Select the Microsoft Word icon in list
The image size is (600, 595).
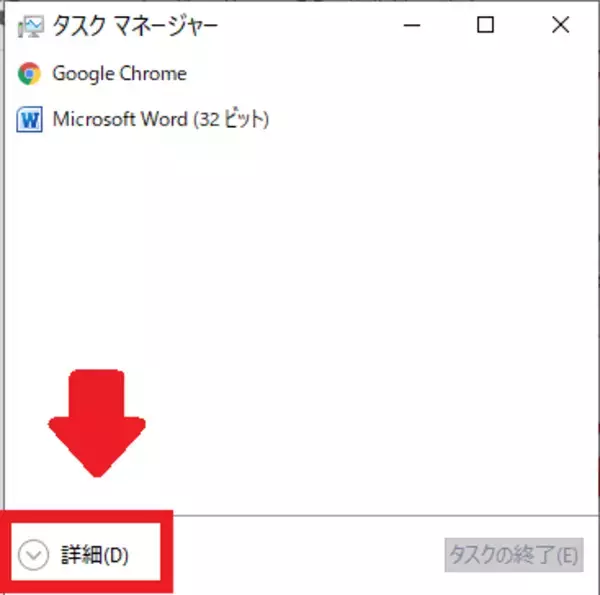(x=29, y=119)
